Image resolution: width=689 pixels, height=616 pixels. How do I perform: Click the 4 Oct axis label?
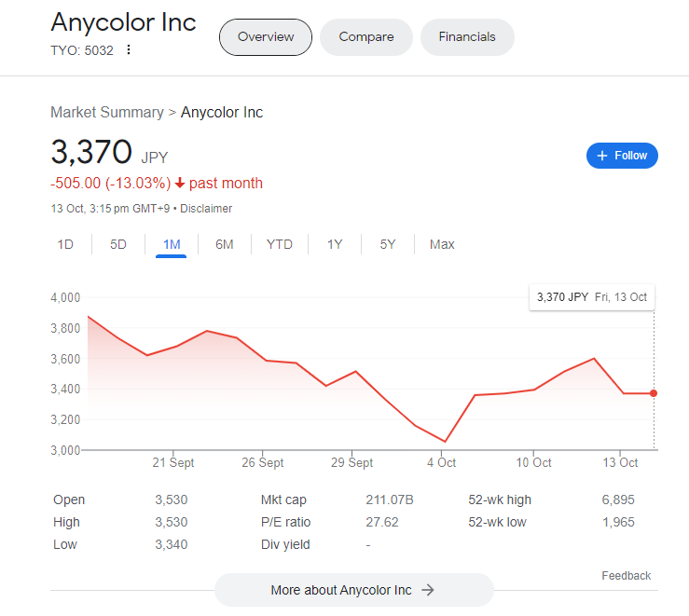[441, 462]
